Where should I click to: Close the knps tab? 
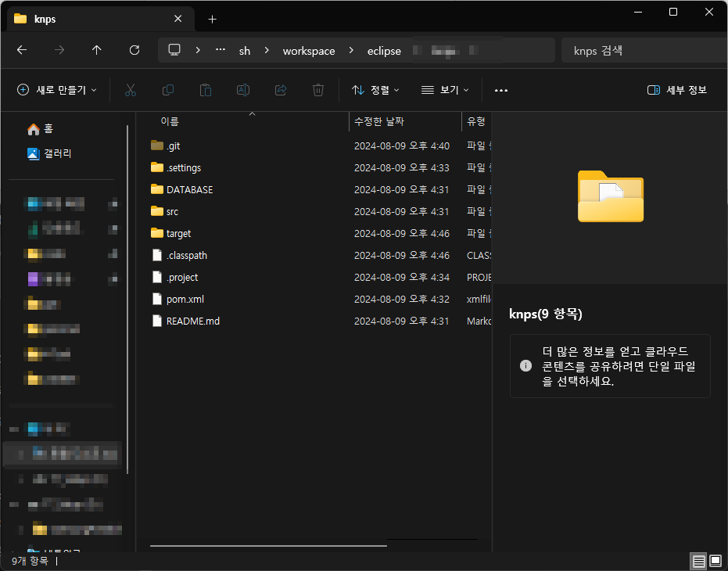[178, 19]
